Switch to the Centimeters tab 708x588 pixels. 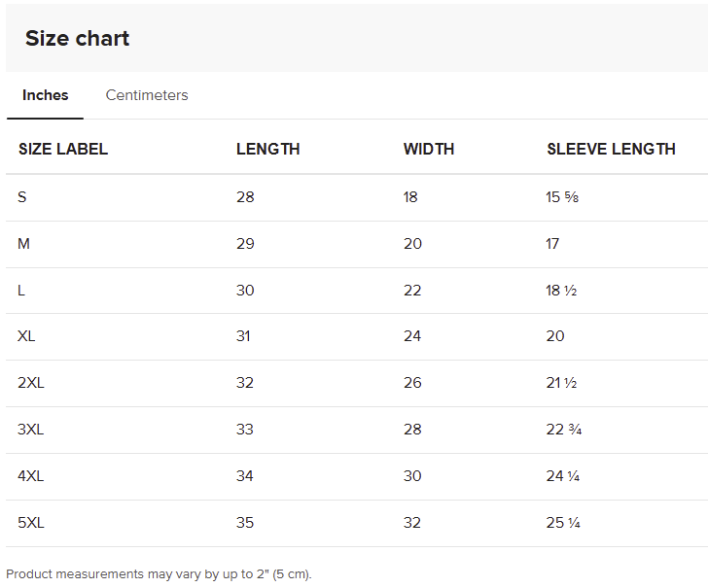147,95
